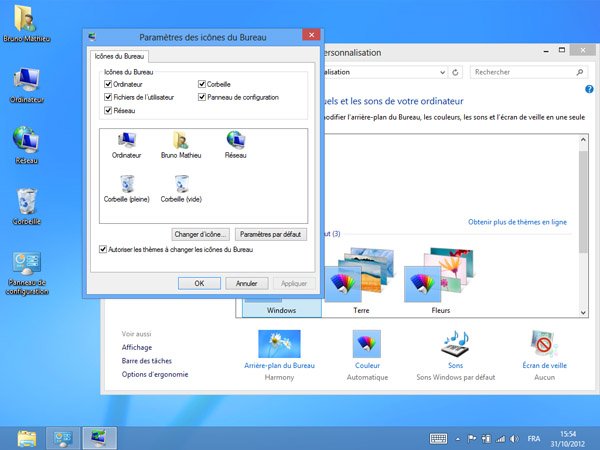Viewport: 600px width, 450px height.
Task: Confirm dialog with OK
Action: coord(199,284)
